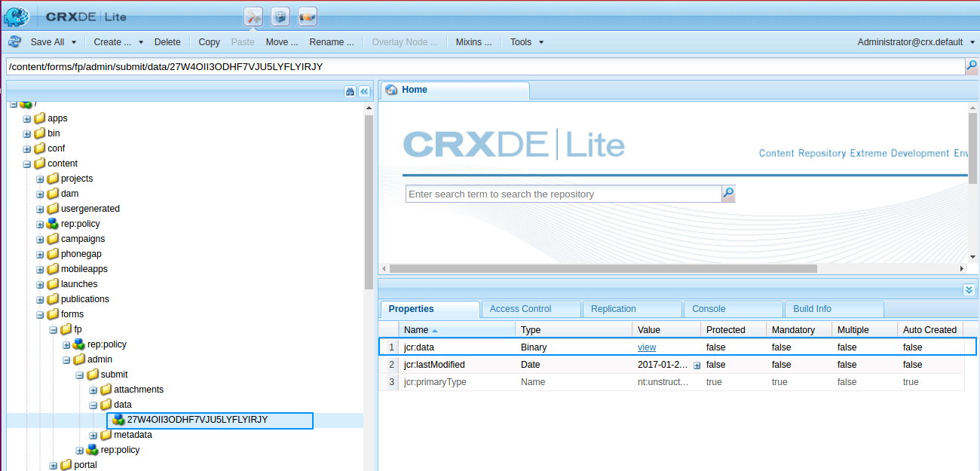Select the jcr:primaryType property row
Screen dimensions: 980x471
(x=671, y=382)
